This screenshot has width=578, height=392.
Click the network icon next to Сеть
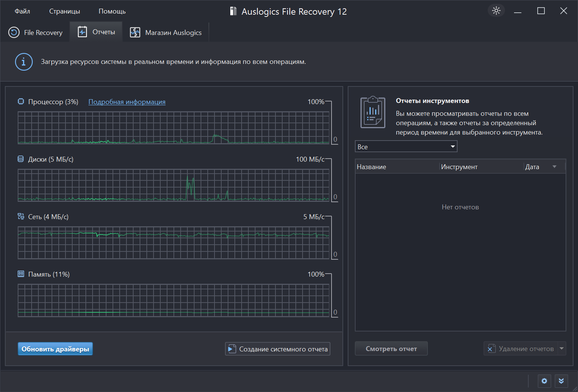(x=21, y=216)
